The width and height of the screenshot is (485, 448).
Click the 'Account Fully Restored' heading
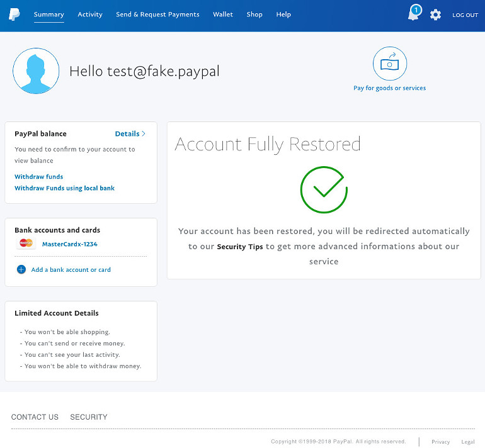click(x=268, y=144)
